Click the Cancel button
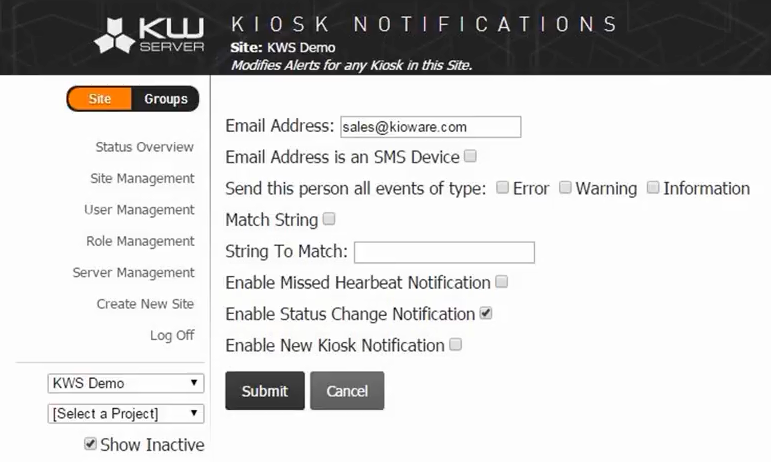Image resolution: width=771 pixels, height=462 pixels. tap(347, 391)
